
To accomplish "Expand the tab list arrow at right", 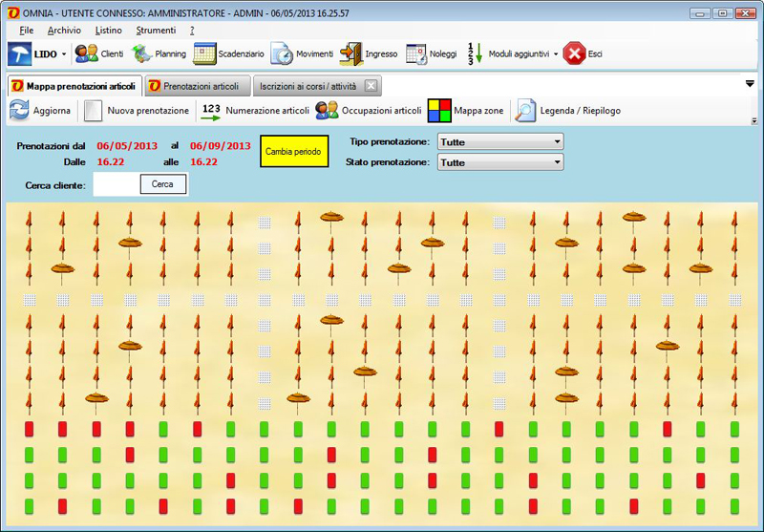I will 750,84.
